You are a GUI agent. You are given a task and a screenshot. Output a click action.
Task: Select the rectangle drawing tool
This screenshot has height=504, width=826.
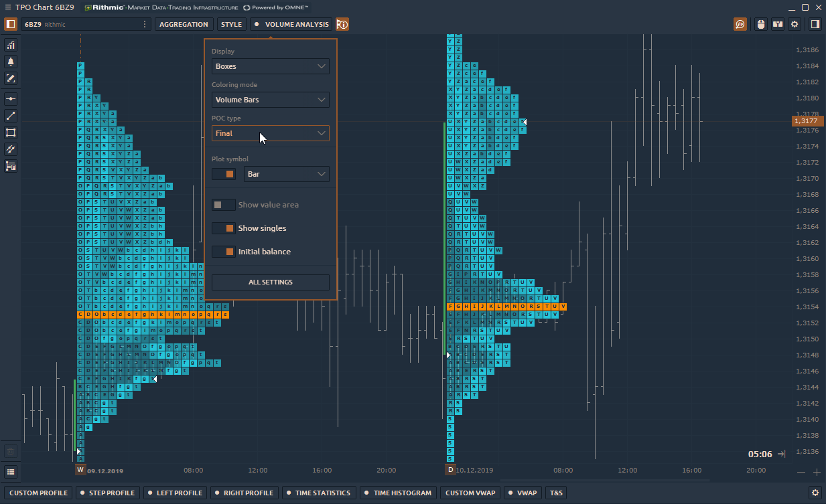tap(11, 133)
